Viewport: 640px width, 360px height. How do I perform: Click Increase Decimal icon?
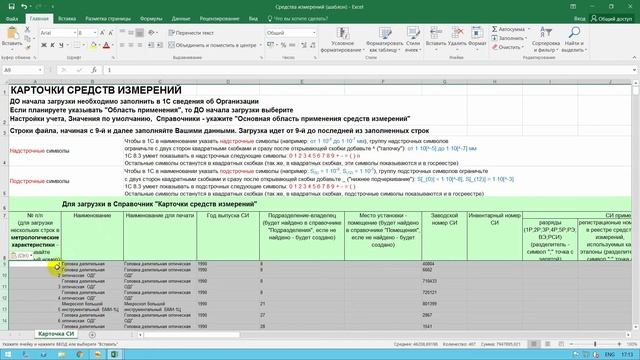click(x=304, y=45)
